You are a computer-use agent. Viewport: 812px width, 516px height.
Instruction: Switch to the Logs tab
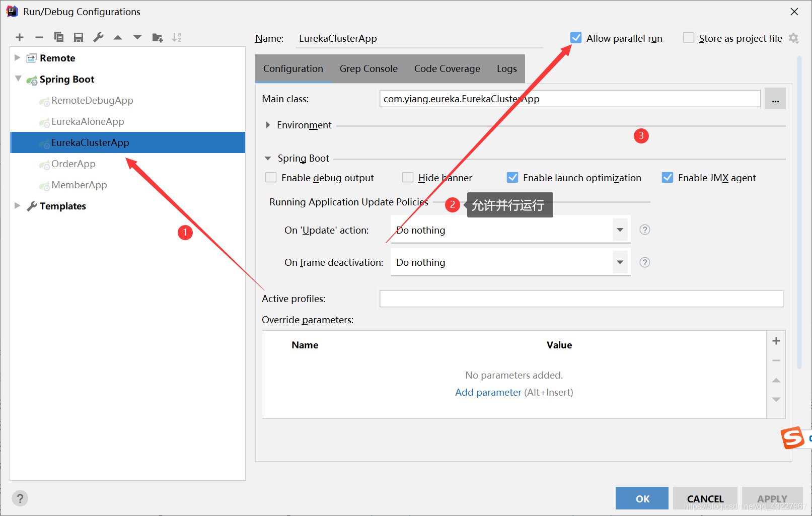pyautogui.click(x=506, y=68)
